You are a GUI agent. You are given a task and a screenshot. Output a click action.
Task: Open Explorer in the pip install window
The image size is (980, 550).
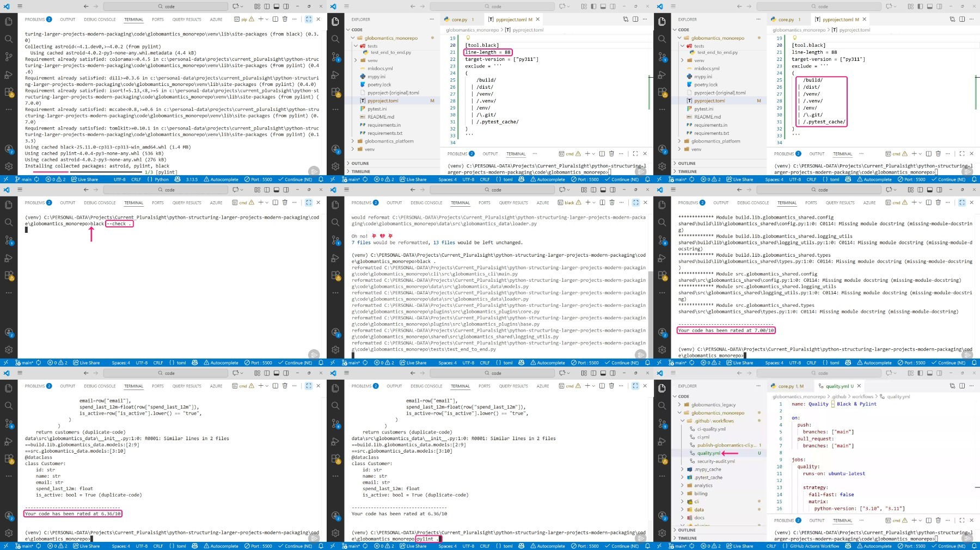[9, 22]
